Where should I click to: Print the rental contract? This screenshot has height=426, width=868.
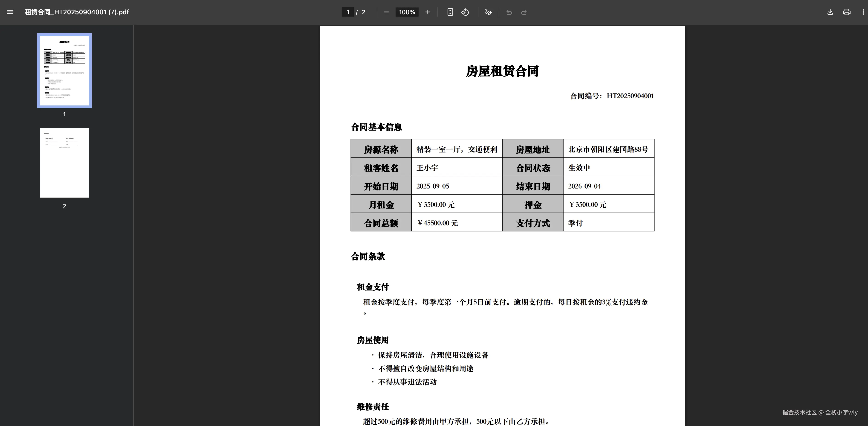point(846,12)
